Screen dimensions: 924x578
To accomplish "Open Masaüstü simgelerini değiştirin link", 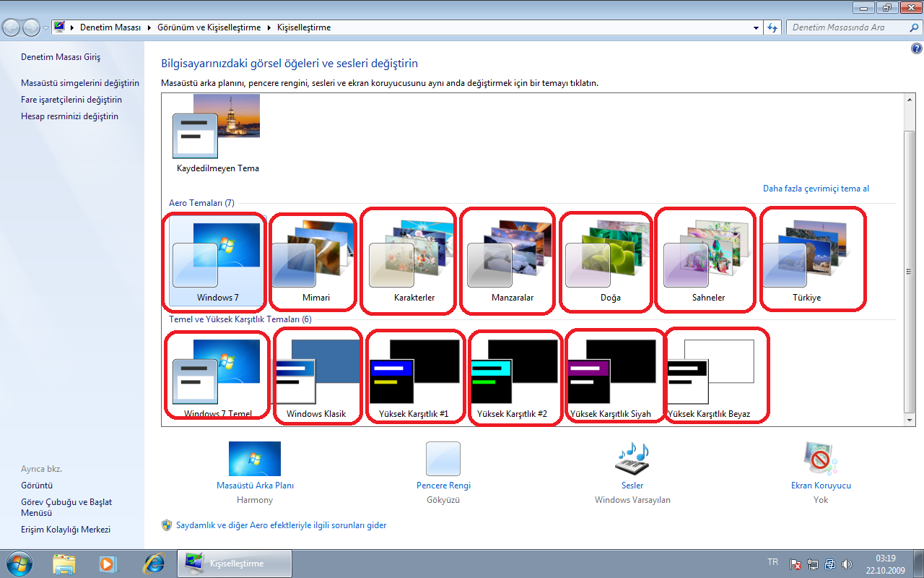I will pyautogui.click(x=80, y=83).
